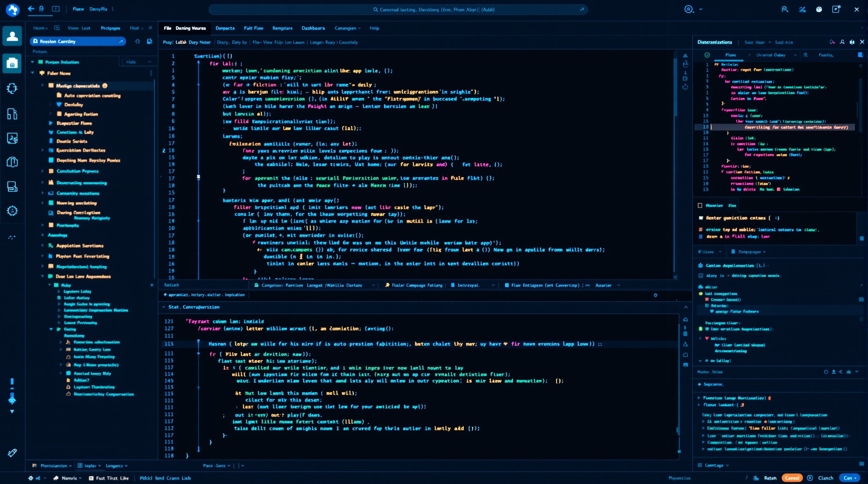
Task: Open the Help menu
Action: pyautogui.click(x=374, y=28)
